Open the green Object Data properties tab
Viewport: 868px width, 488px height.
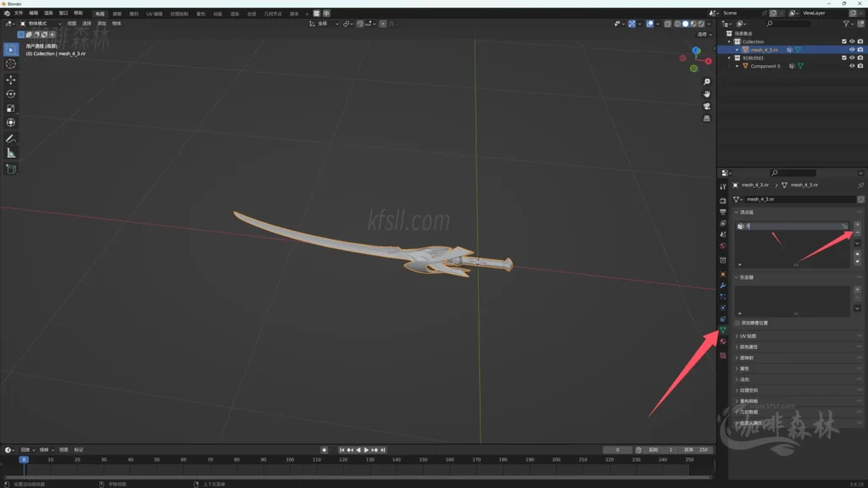click(x=724, y=330)
